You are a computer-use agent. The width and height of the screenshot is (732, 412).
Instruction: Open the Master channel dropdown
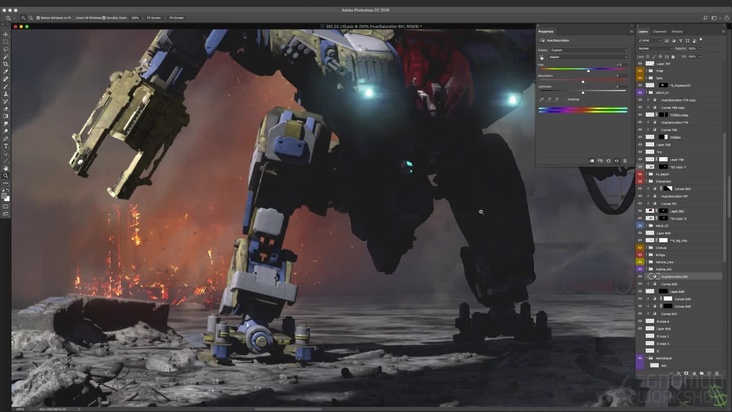588,57
